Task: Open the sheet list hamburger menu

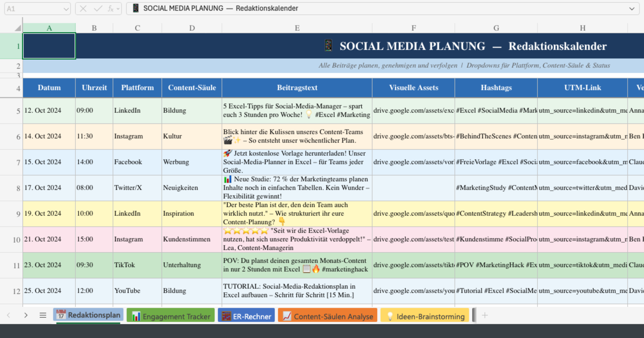Action: (43, 315)
